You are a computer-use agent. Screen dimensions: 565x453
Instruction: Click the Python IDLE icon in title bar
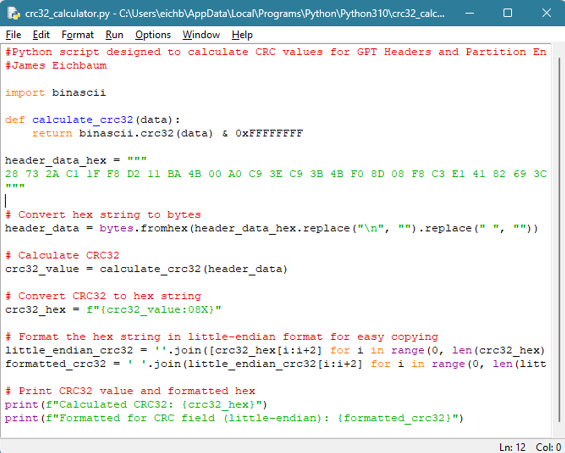pos(13,13)
